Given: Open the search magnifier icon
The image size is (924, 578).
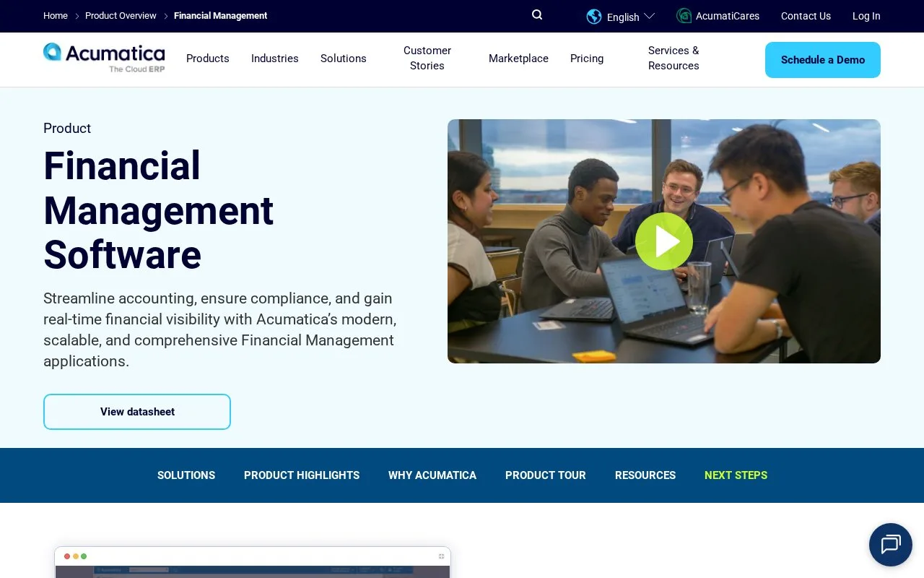Looking at the screenshot, I should pyautogui.click(x=537, y=15).
